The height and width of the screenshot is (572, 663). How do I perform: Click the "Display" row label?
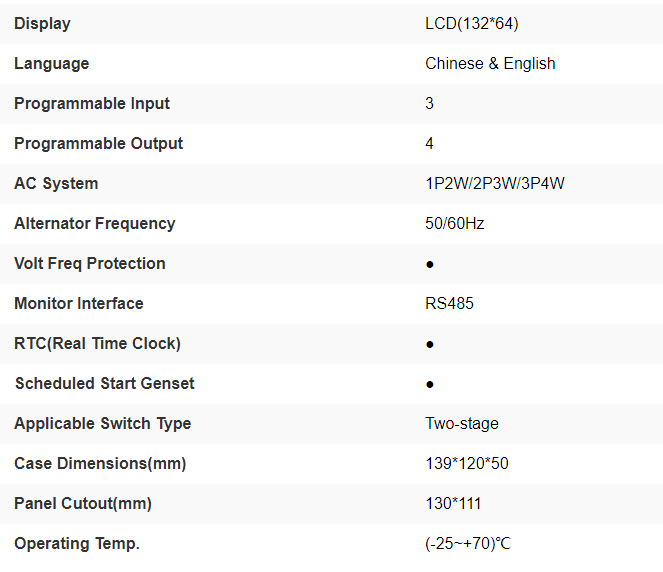click(x=42, y=23)
